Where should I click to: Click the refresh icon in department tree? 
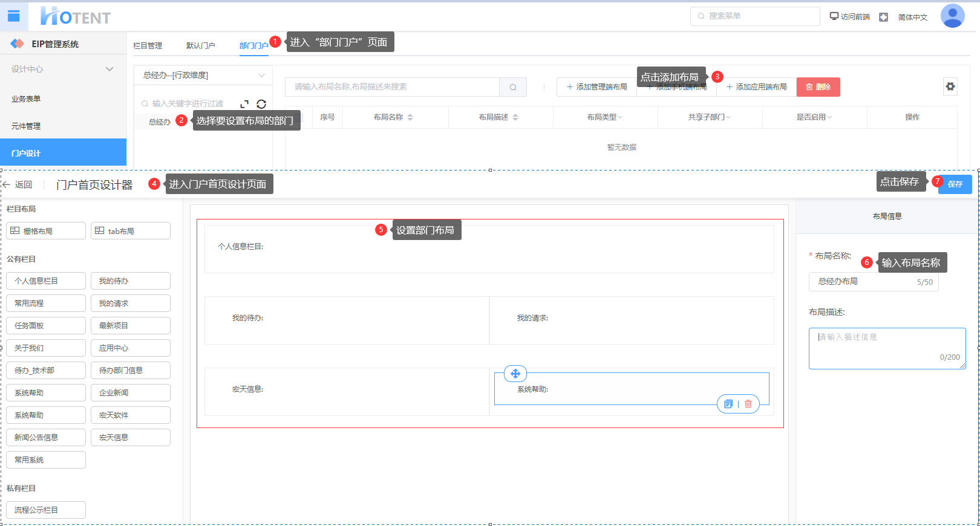click(x=261, y=104)
